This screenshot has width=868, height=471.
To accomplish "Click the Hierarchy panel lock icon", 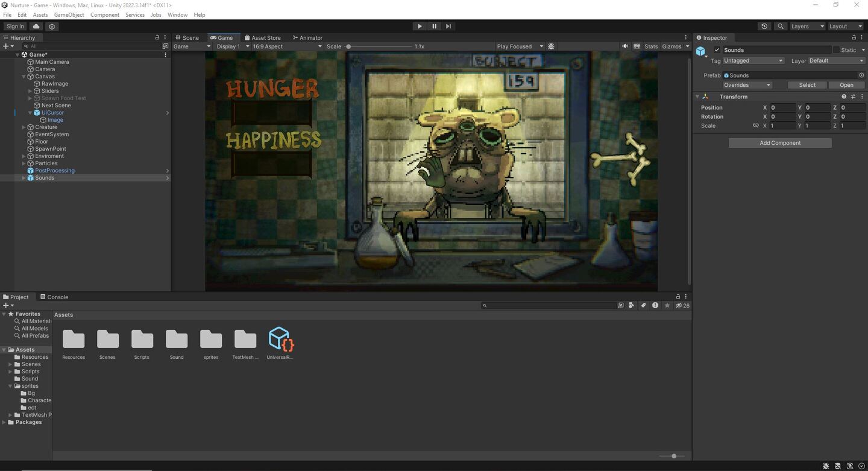I will [157, 37].
